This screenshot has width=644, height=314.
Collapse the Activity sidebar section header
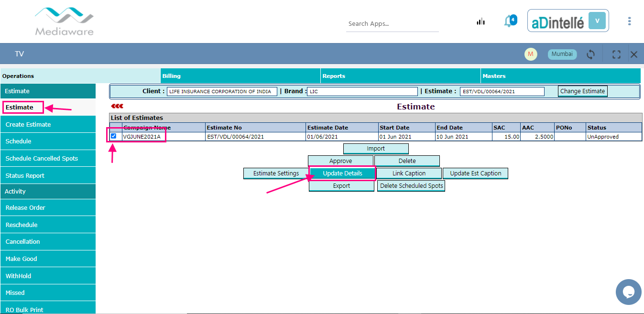point(48,191)
